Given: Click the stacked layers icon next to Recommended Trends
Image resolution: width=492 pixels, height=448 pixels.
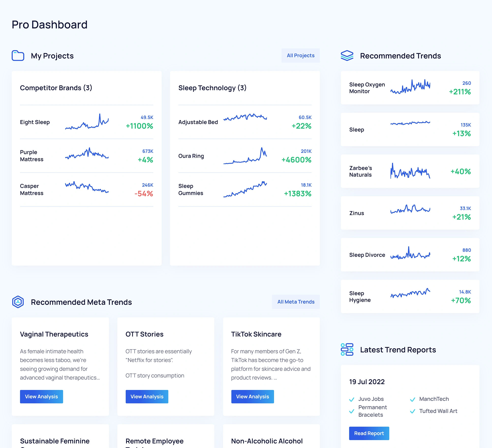Looking at the screenshot, I should 347,56.
